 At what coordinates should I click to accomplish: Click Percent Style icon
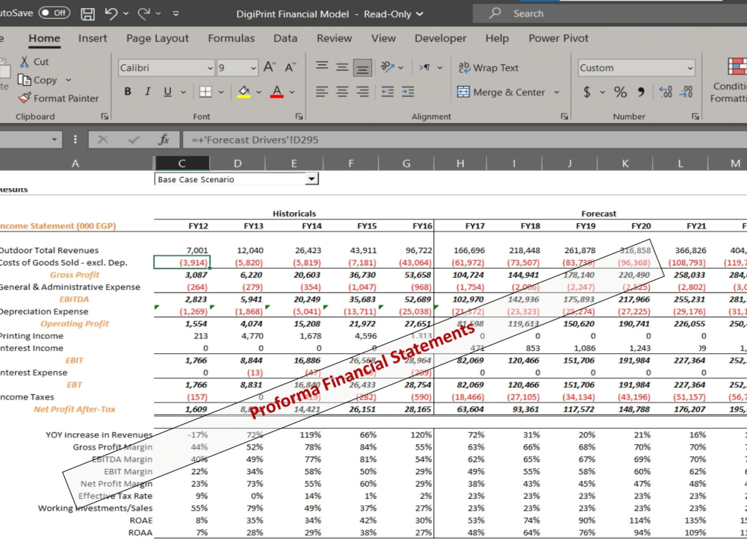(x=620, y=92)
